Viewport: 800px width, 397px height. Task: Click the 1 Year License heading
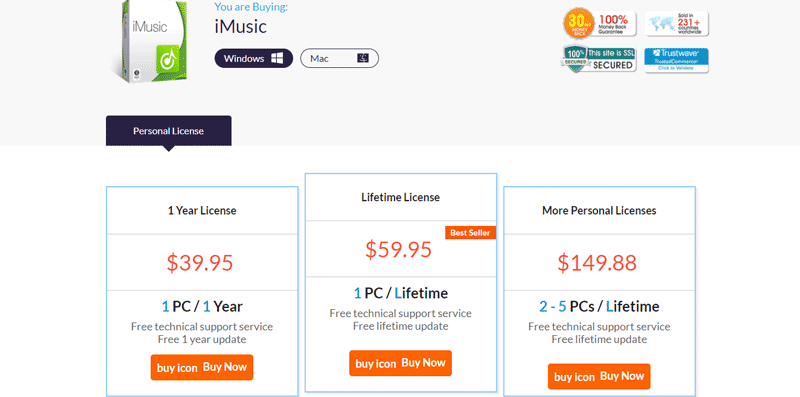pos(202,210)
